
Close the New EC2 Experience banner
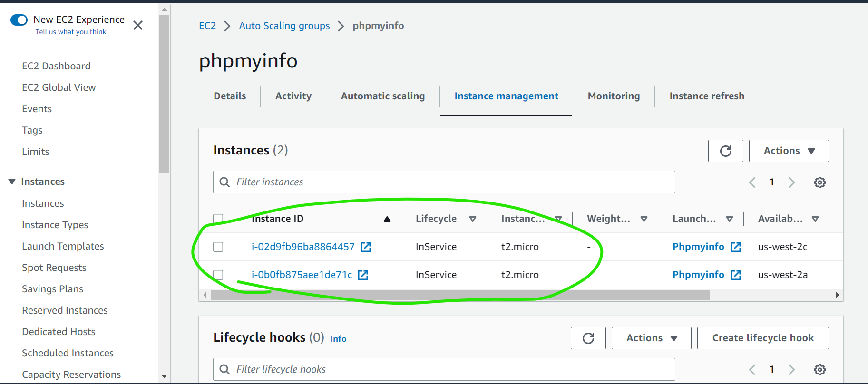tap(138, 25)
